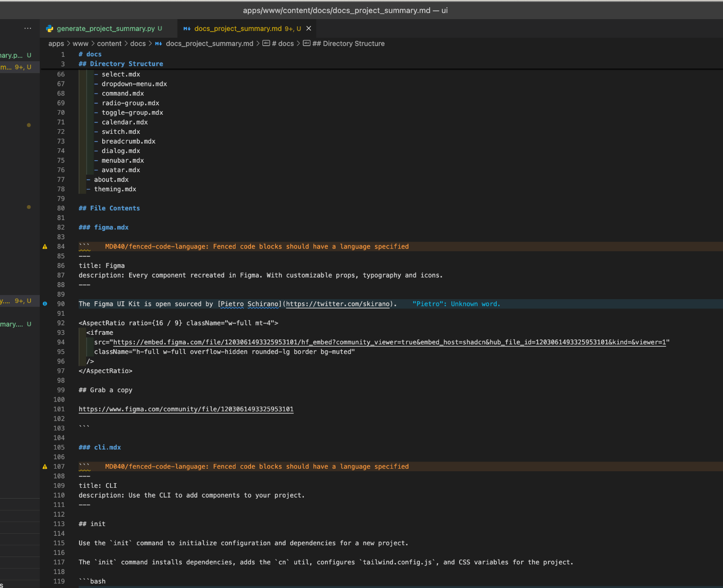This screenshot has height=588, width=723.
Task: Click the '## File Contents' heading
Action: pyautogui.click(x=109, y=208)
